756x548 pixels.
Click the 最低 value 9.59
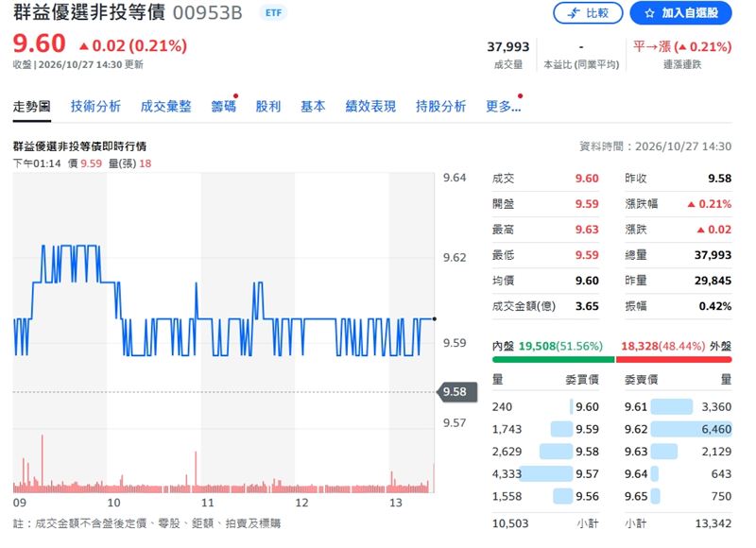click(587, 255)
